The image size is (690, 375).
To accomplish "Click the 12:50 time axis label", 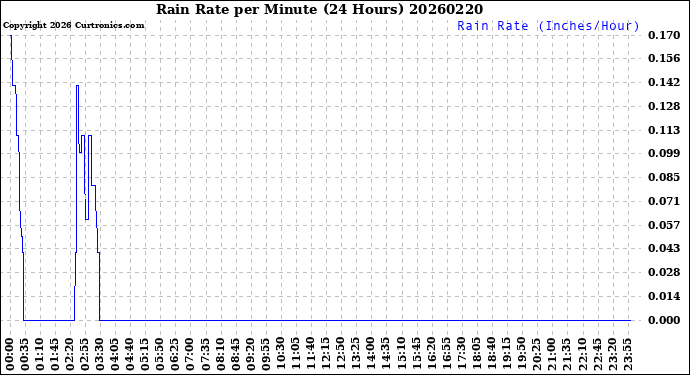I will pos(341,355).
